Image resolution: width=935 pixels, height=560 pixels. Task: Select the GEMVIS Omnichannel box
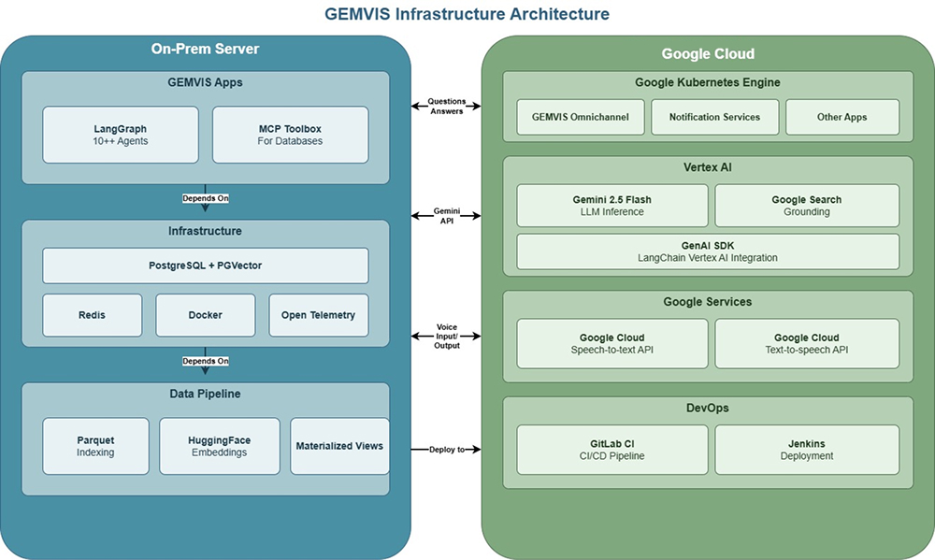pyautogui.click(x=581, y=117)
